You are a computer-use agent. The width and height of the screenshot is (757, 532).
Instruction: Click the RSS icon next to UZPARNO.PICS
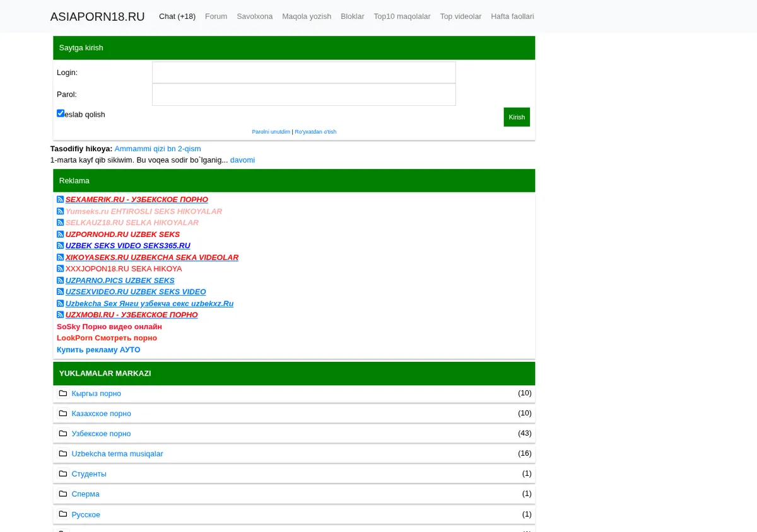(61, 280)
